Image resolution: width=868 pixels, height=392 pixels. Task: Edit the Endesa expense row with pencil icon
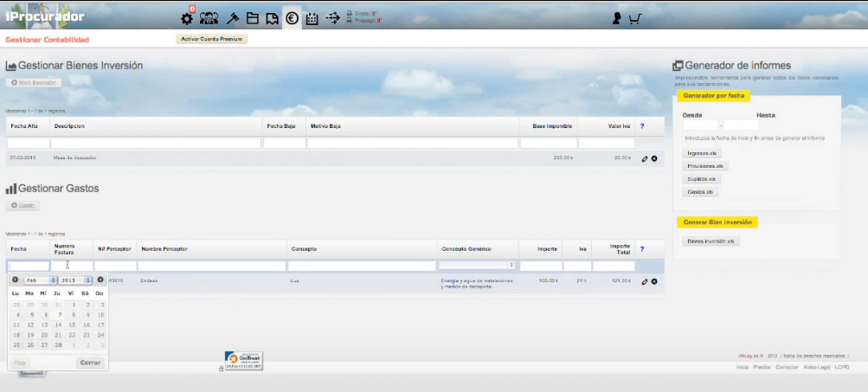pos(644,281)
